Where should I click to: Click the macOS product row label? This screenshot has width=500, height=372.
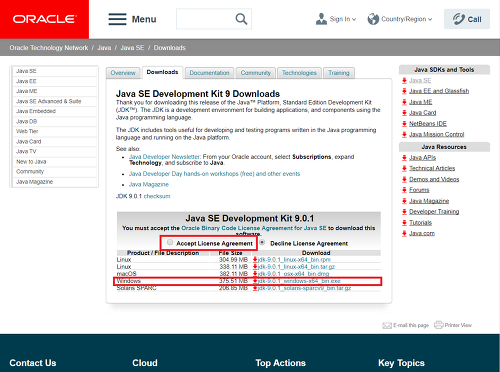126,274
